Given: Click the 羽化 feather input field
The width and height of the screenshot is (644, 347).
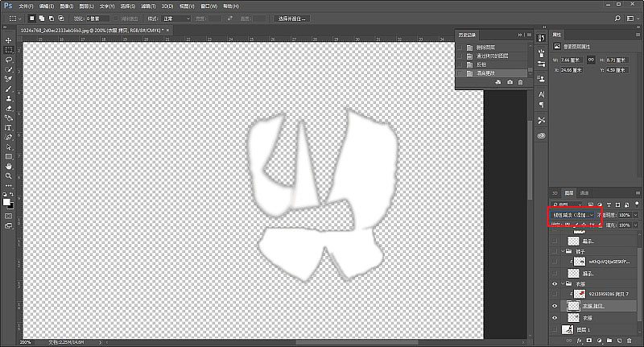Looking at the screenshot, I should click(97, 19).
